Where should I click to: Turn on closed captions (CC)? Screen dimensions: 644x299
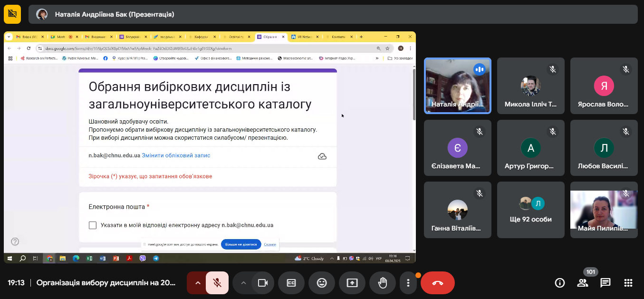tap(291, 283)
